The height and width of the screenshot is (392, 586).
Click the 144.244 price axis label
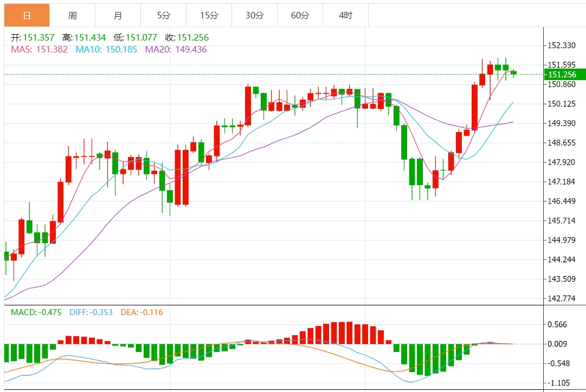562,259
